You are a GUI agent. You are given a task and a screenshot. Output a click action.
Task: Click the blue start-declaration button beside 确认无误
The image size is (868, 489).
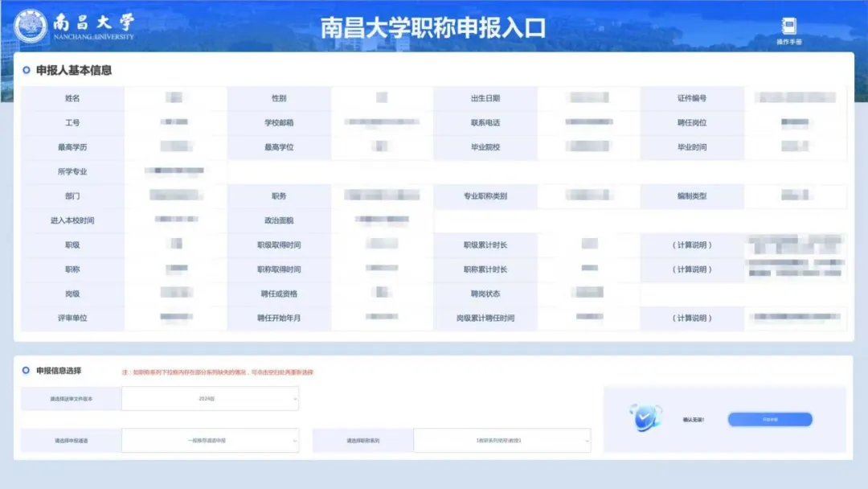point(770,420)
